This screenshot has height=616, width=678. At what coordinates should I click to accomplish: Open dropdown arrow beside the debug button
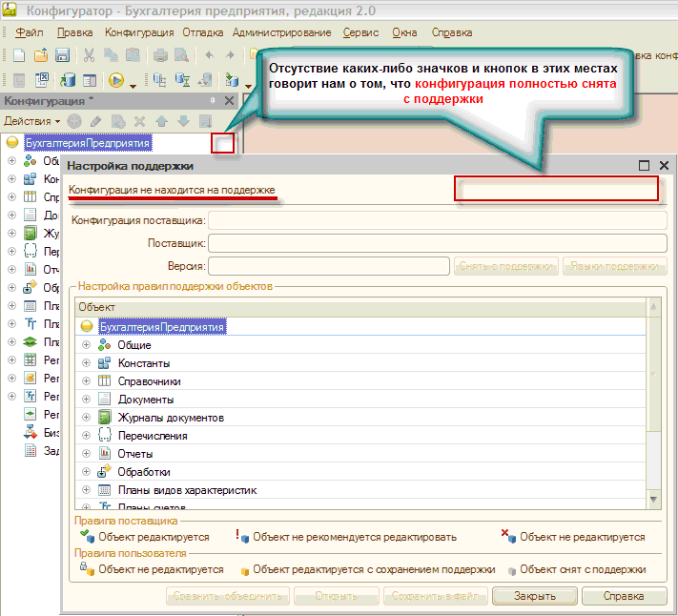coord(134,84)
